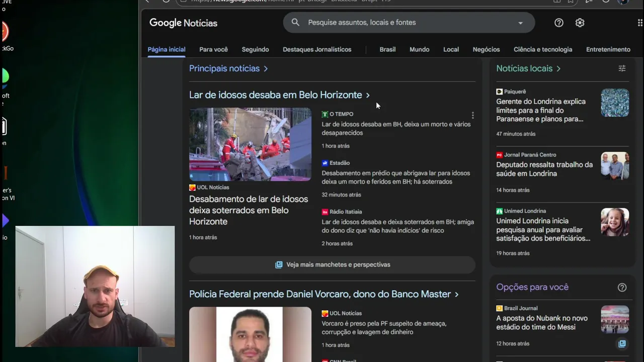Open O TEMPO article about Lar de idosos
The height and width of the screenshot is (362, 644).
pos(396,129)
